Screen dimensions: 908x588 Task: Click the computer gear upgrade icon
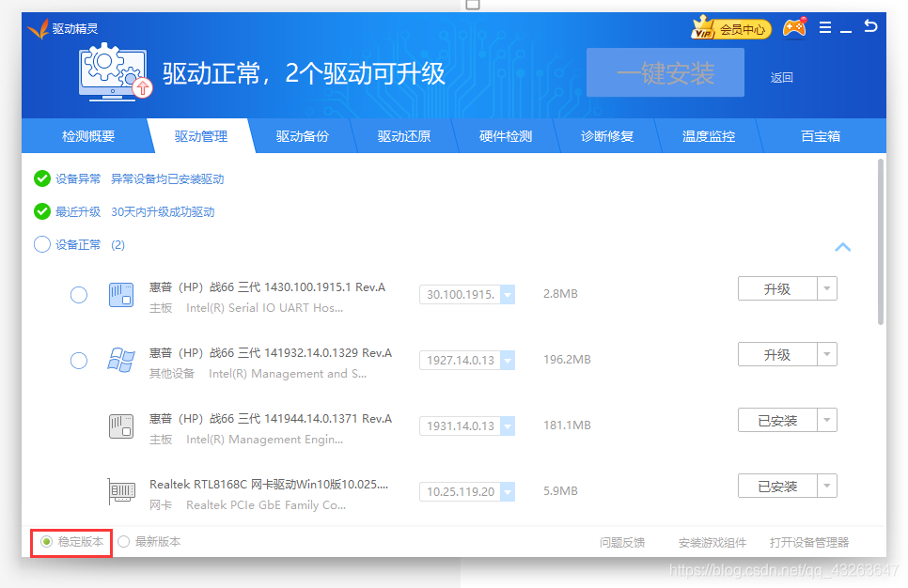[x=115, y=73]
